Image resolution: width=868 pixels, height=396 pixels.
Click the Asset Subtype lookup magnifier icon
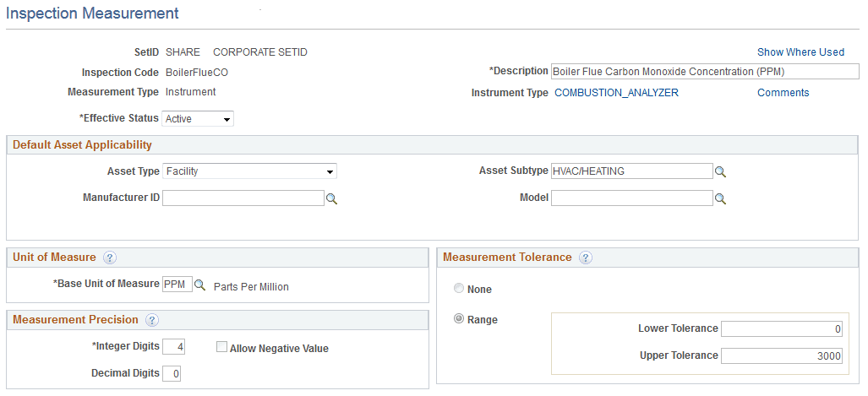(x=721, y=172)
